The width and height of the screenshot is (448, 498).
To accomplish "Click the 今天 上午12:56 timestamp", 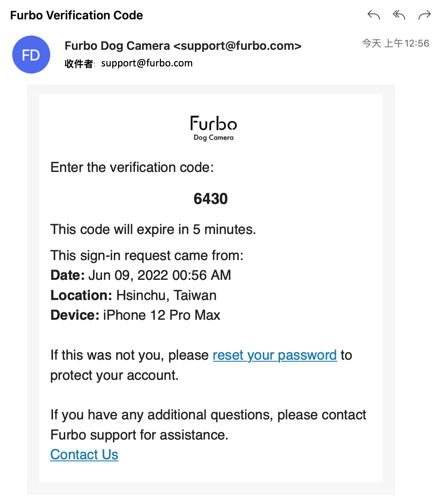I will click(395, 44).
